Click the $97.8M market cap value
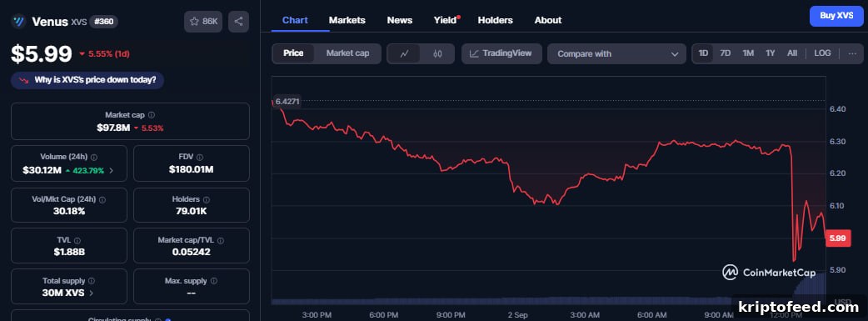 tap(113, 128)
